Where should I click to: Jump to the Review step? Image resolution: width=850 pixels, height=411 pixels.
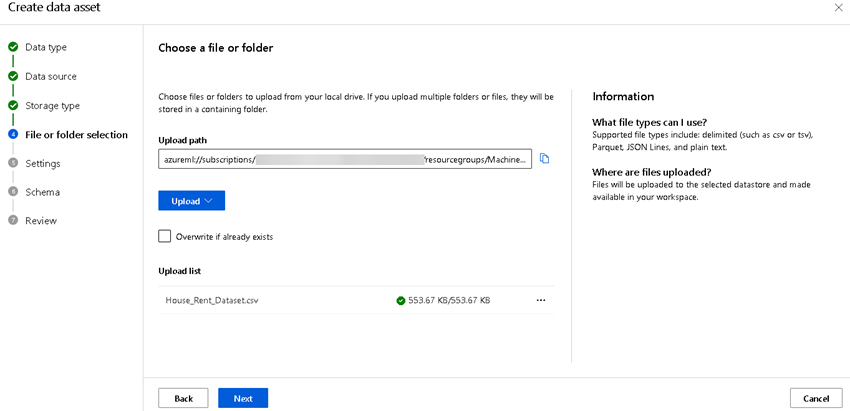41,221
